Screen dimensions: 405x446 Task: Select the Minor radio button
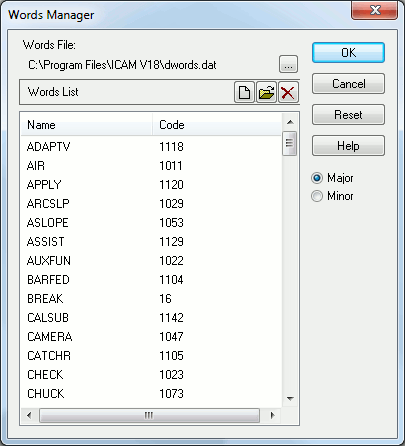pos(317,196)
